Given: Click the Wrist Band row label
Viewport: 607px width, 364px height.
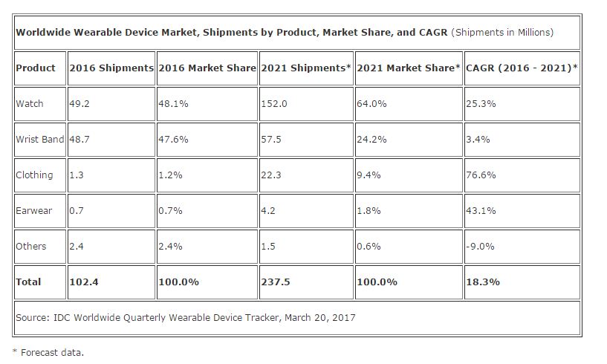Looking at the screenshot, I should point(39,139).
